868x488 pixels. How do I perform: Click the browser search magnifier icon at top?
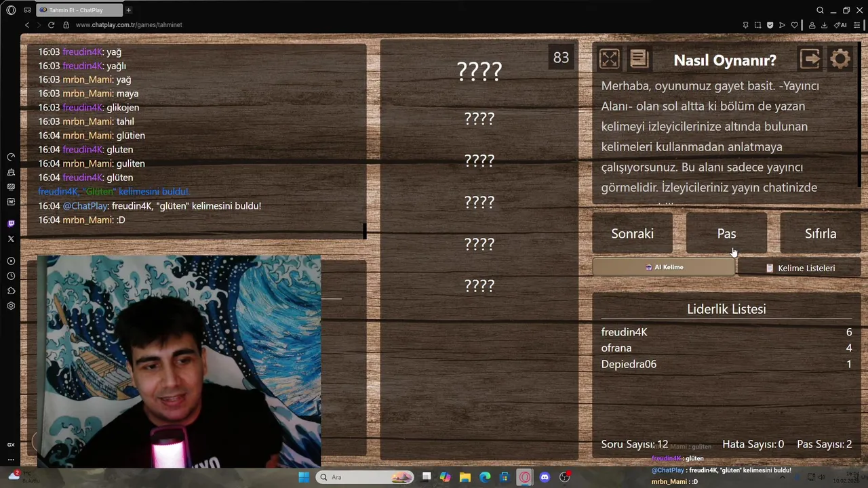point(820,10)
